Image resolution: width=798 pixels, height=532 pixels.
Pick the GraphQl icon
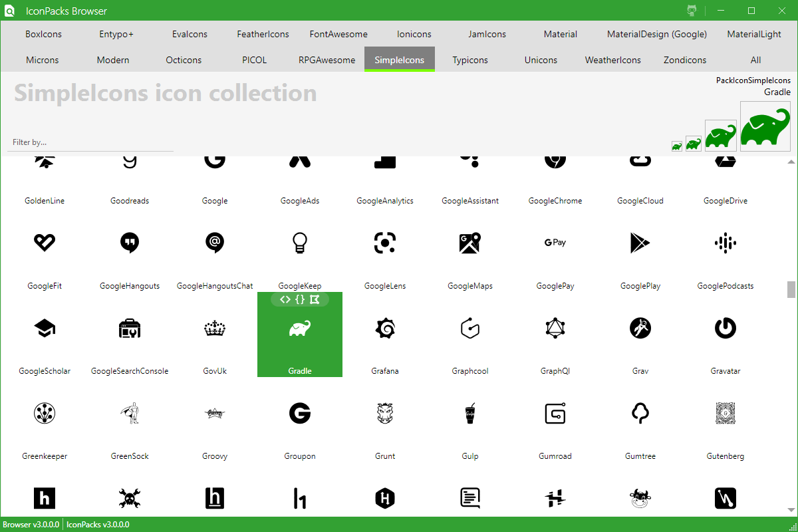point(555,329)
